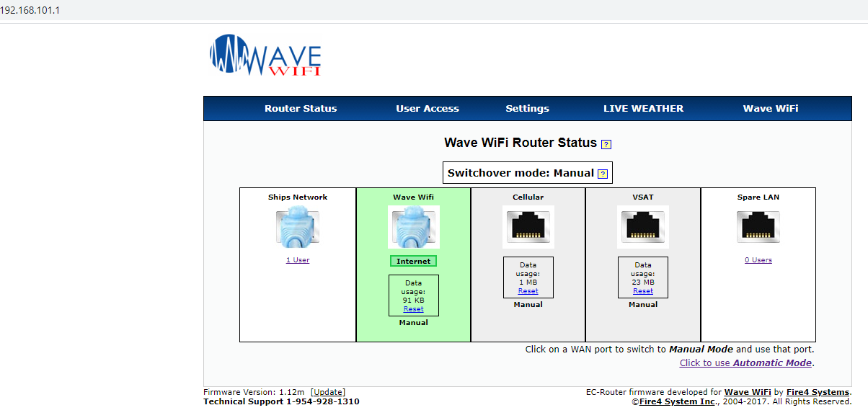This screenshot has height=418, width=868.
Task: Select the Wave Wifi WAN port icon
Action: coord(414,226)
